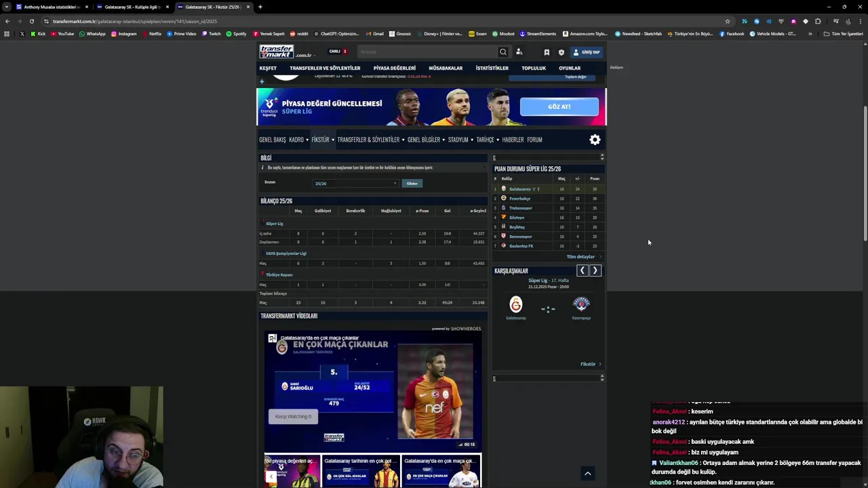Screen dimensions: 868x488
Task: Switch to Galatasaray SK Kulüple ilgili tab
Action: coord(132,7)
